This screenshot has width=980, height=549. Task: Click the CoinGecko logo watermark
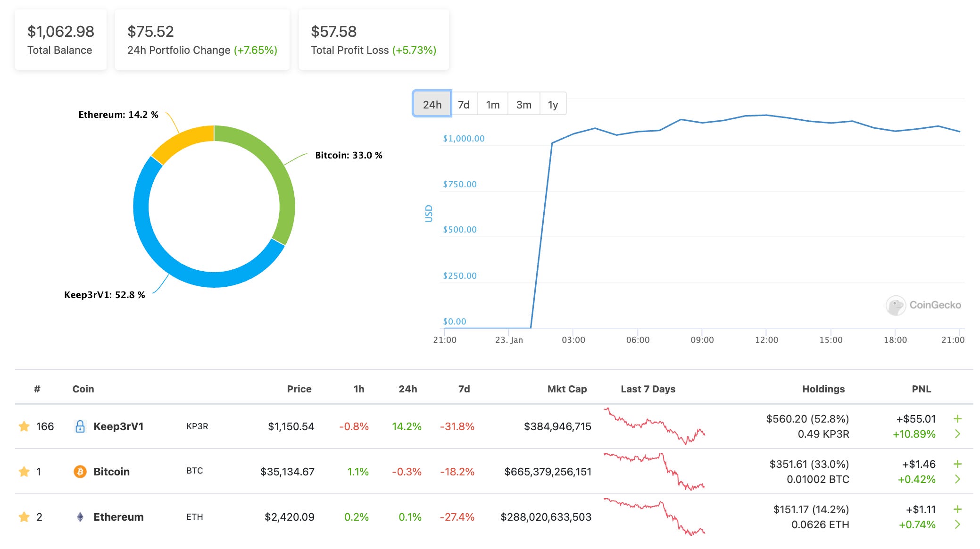(x=924, y=305)
